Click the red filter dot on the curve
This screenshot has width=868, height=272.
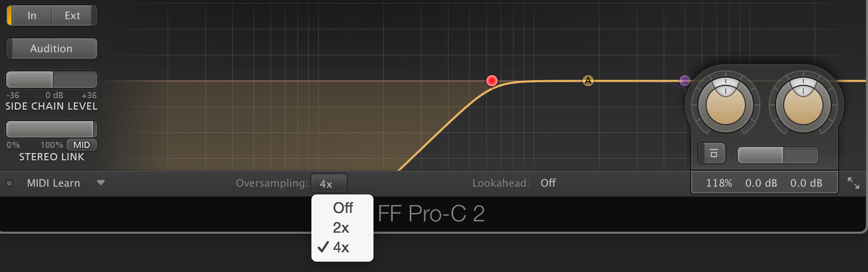coord(492,81)
